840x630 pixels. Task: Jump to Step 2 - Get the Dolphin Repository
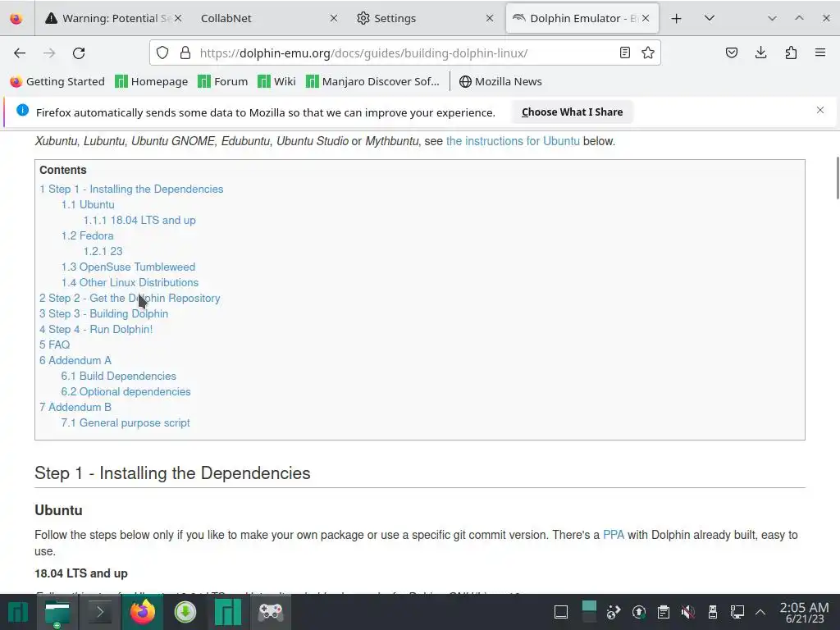[x=130, y=298]
